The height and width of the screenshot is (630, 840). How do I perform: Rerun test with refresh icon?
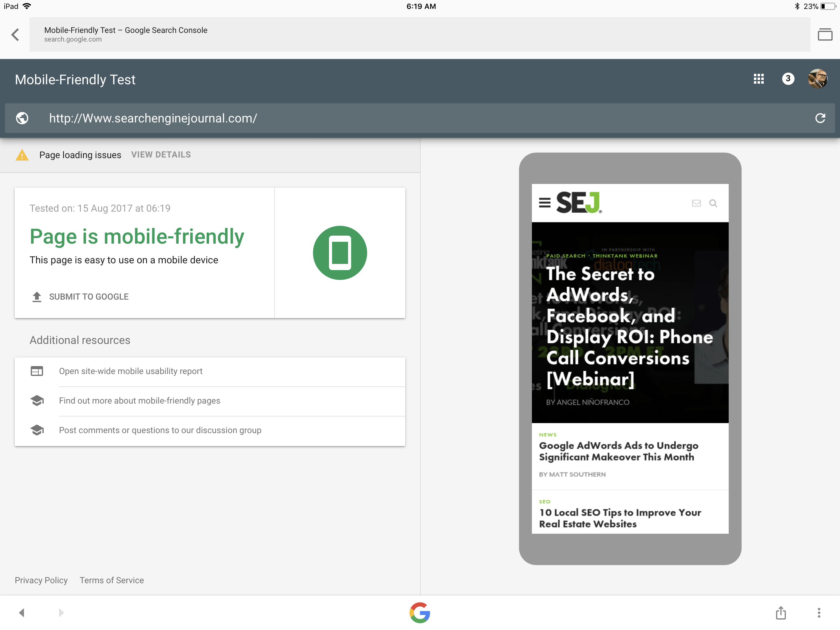point(820,118)
